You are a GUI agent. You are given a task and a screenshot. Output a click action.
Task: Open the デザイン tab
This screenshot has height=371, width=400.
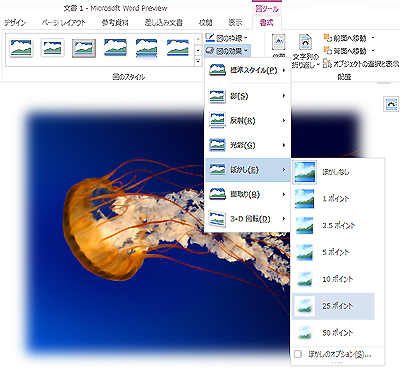tap(15, 22)
